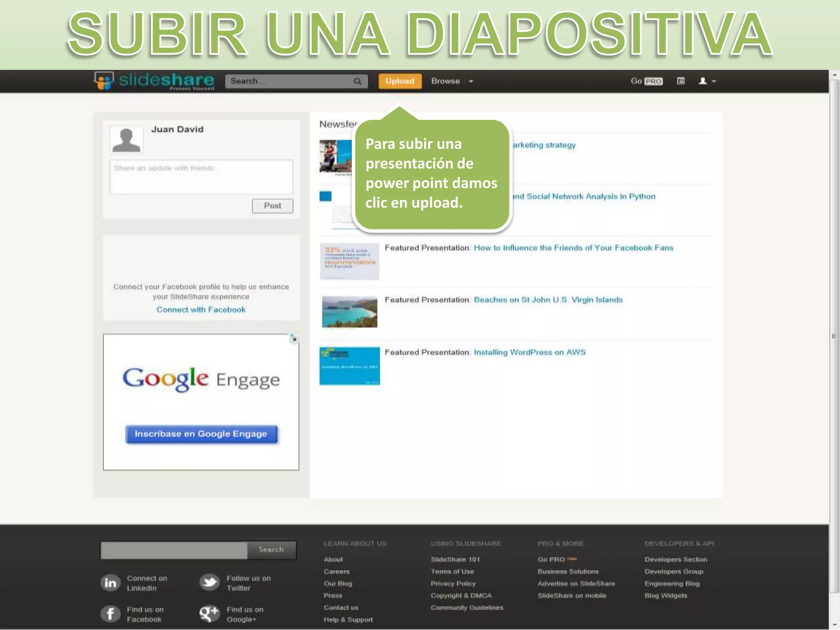Click the beach photo thumbnail

coord(349,312)
